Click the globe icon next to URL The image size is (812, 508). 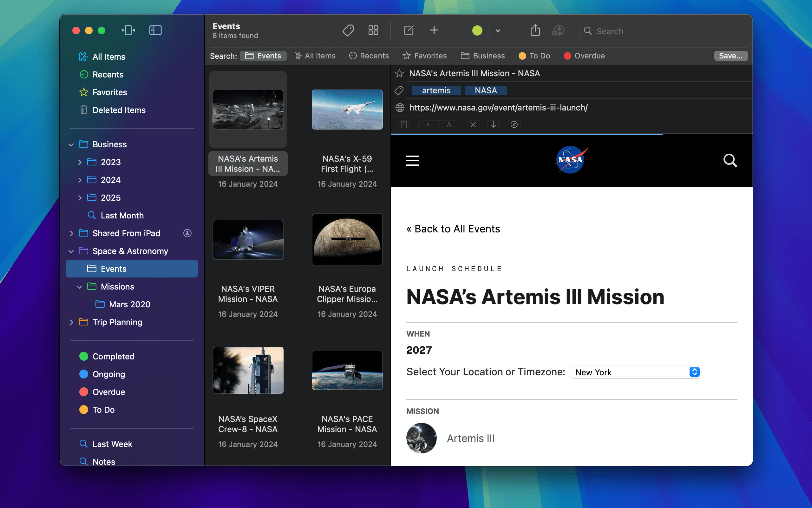tap(400, 108)
